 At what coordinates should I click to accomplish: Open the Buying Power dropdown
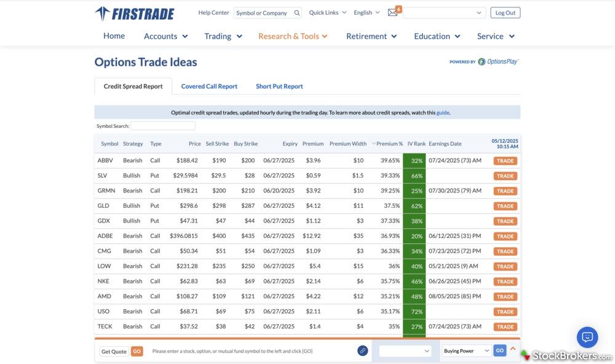click(x=466, y=350)
